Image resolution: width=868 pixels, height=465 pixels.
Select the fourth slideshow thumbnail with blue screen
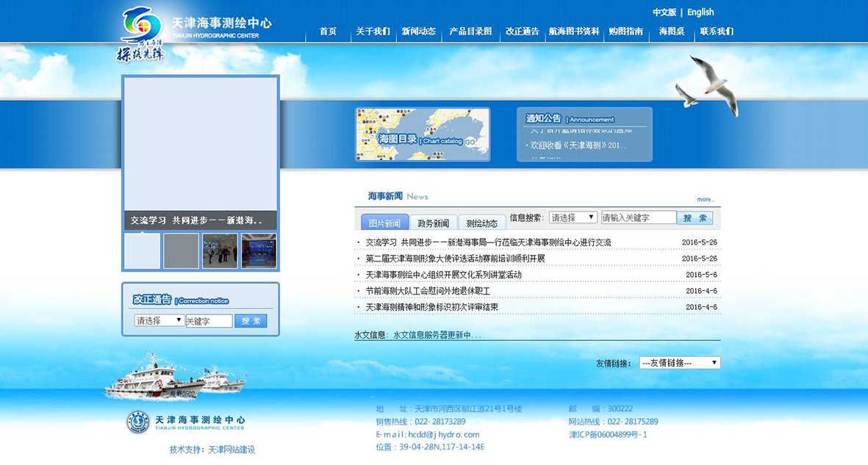pos(259,250)
